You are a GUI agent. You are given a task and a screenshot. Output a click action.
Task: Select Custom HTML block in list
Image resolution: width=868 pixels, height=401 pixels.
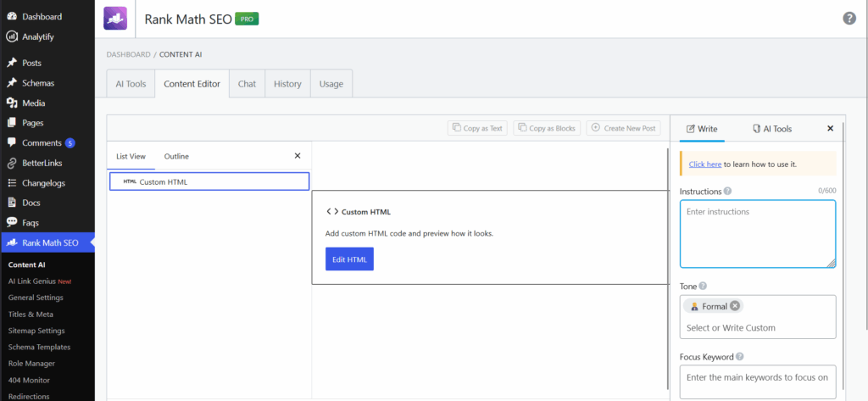tap(209, 181)
